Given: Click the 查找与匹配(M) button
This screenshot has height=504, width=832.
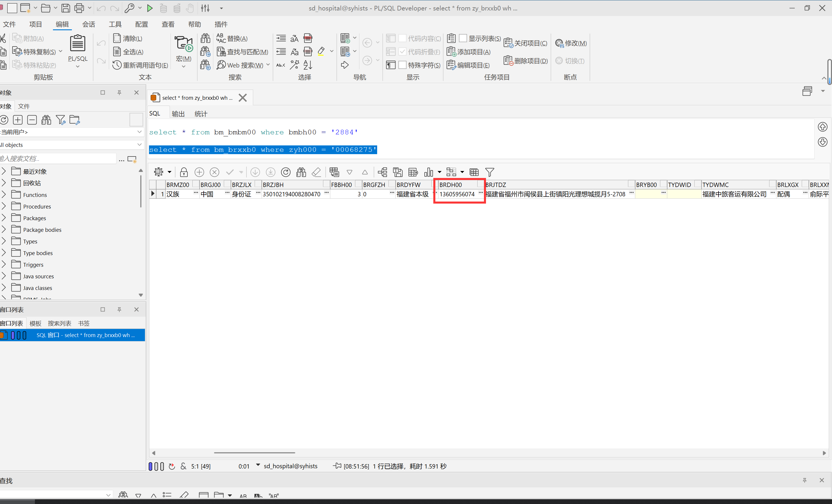Looking at the screenshot, I should pyautogui.click(x=243, y=51).
